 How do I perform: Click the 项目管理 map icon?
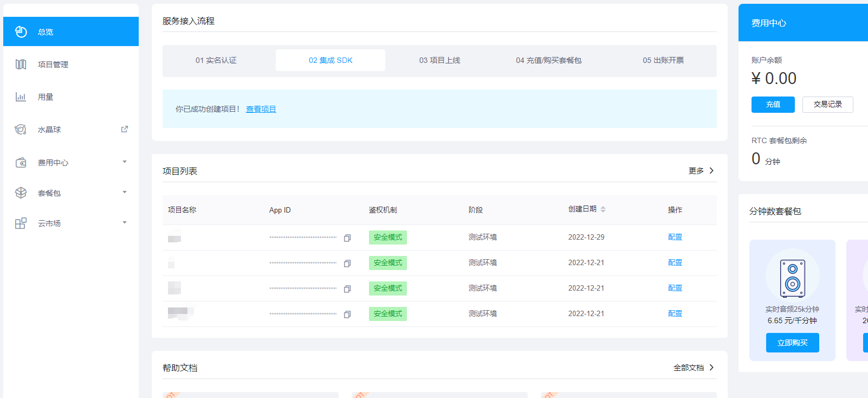[x=21, y=65]
